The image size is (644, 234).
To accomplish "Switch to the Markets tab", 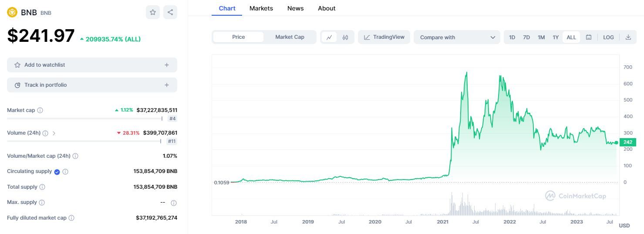I will (x=261, y=8).
